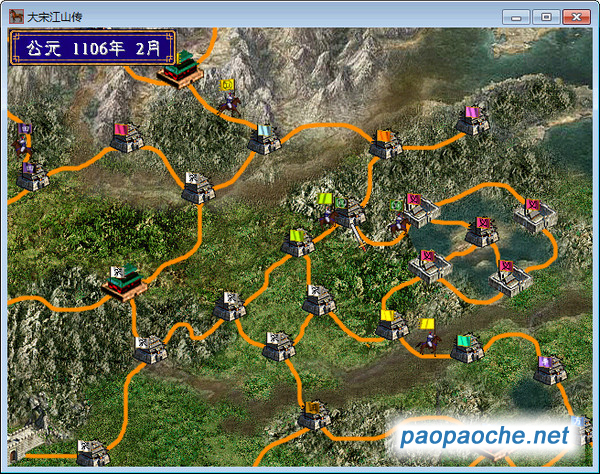Click the yellow-flag cavalry unit near the mountains
The height and width of the screenshot is (474, 600).
[229, 99]
